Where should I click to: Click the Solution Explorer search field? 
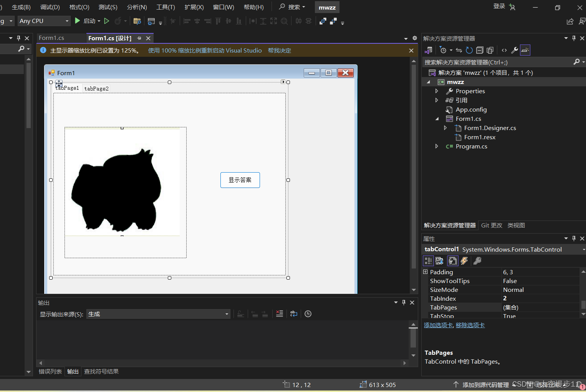[497, 62]
